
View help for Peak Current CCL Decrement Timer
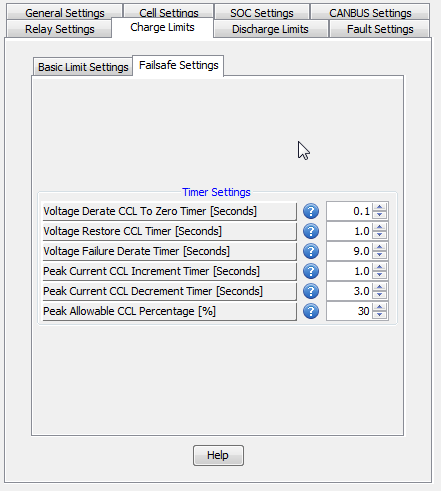311,291
